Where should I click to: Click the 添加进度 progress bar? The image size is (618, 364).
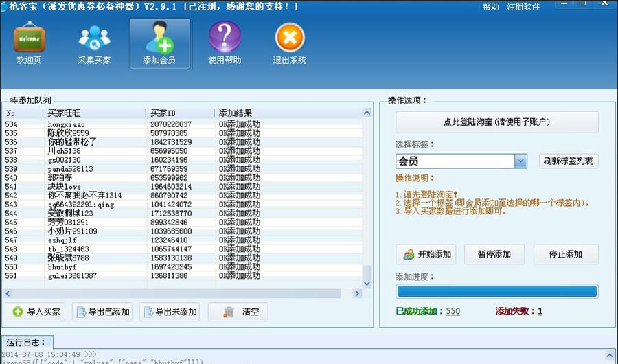[496, 291]
